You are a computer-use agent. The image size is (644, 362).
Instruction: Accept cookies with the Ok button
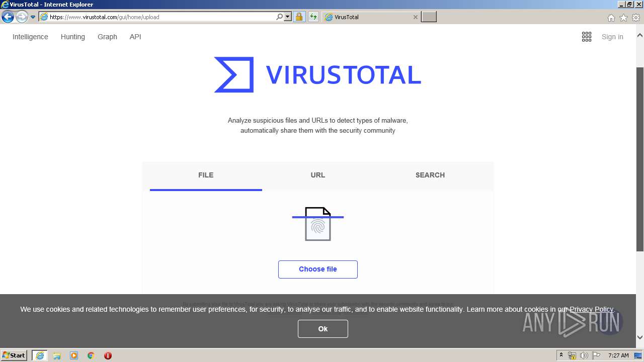click(x=323, y=329)
